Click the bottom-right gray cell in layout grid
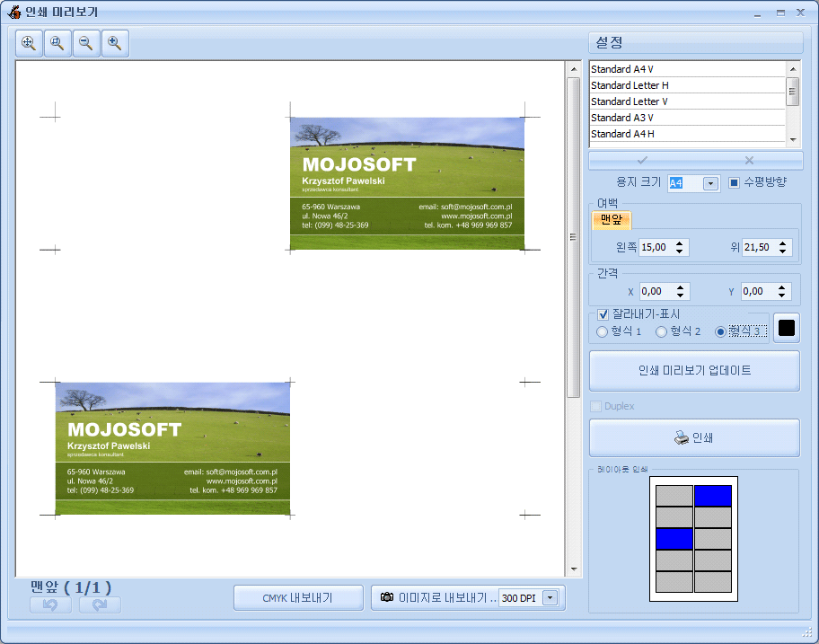Screen dimensions: 819x644 point(713,582)
